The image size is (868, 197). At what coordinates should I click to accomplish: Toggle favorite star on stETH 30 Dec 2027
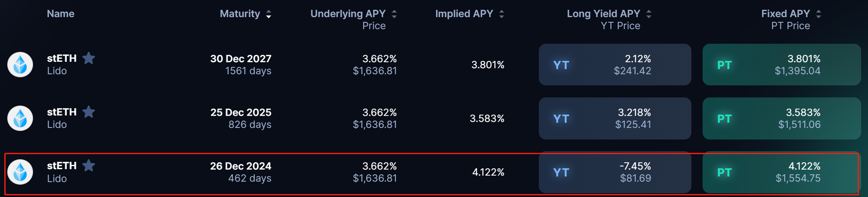click(x=89, y=58)
